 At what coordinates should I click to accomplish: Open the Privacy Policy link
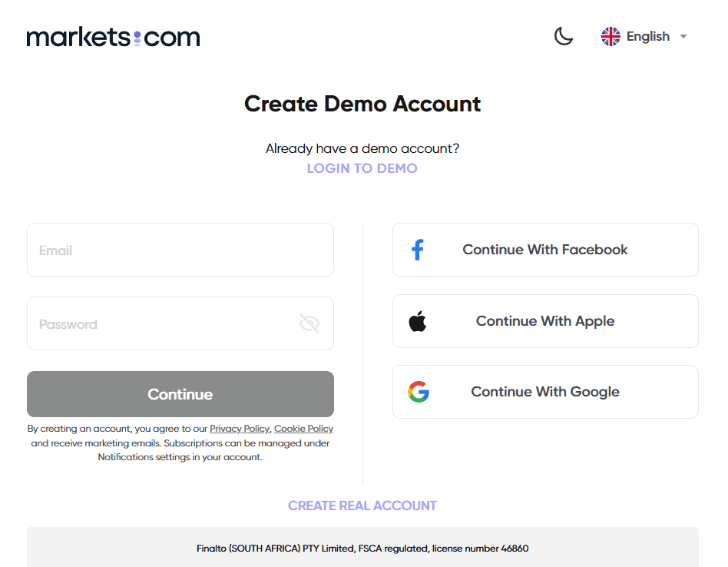click(239, 429)
